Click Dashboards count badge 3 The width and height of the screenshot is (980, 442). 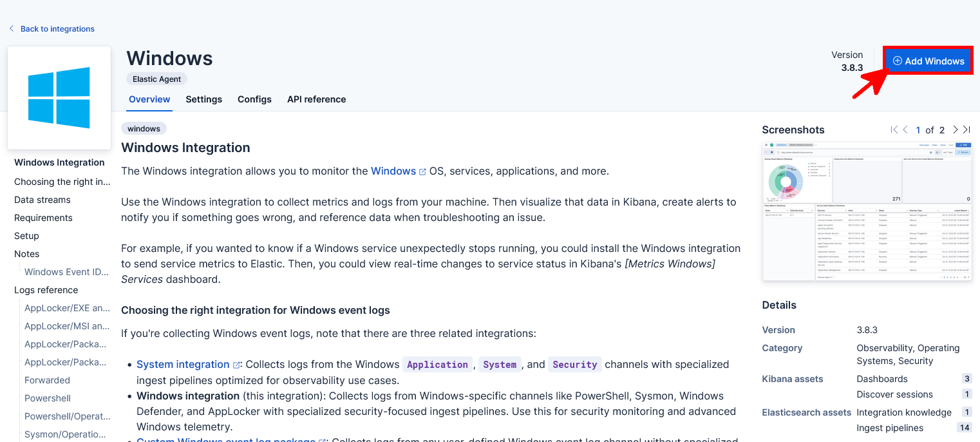(x=967, y=379)
